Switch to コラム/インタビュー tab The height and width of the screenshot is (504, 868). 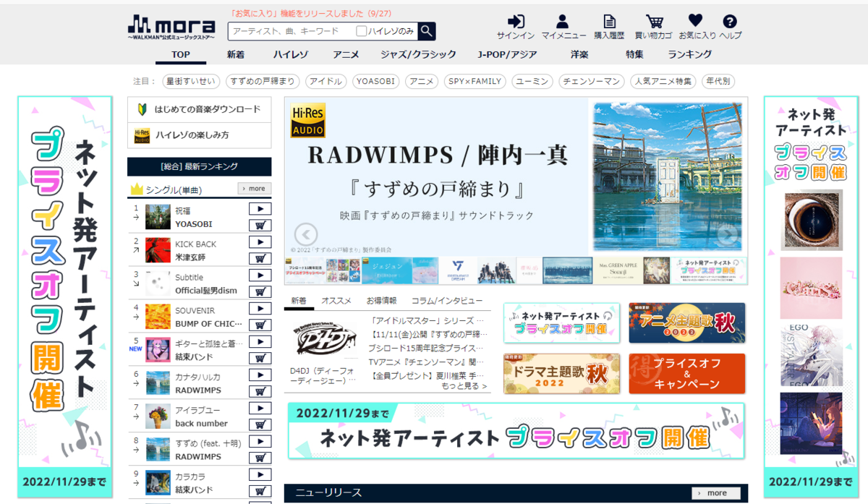coord(447,301)
